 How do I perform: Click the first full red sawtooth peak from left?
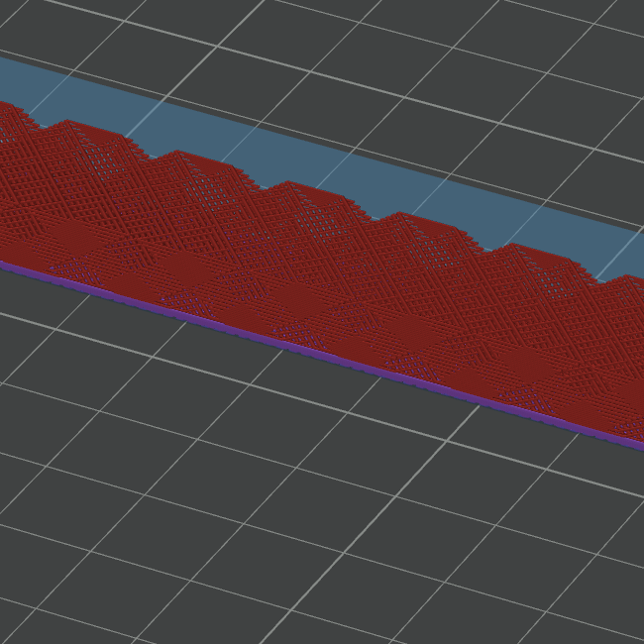[67, 129]
